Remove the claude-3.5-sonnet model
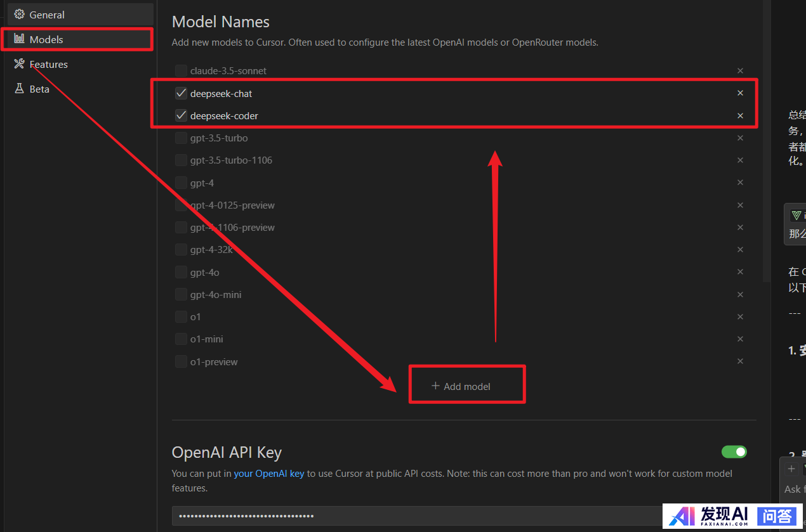 point(740,70)
